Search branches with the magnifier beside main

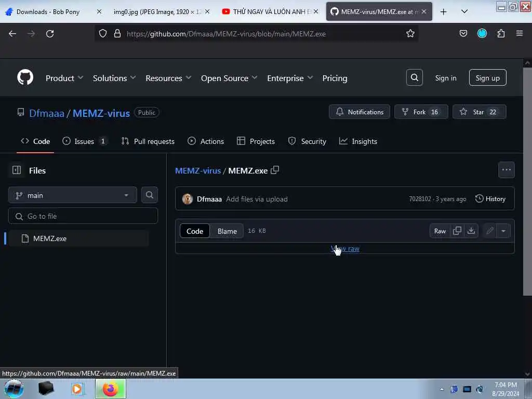pos(149,195)
